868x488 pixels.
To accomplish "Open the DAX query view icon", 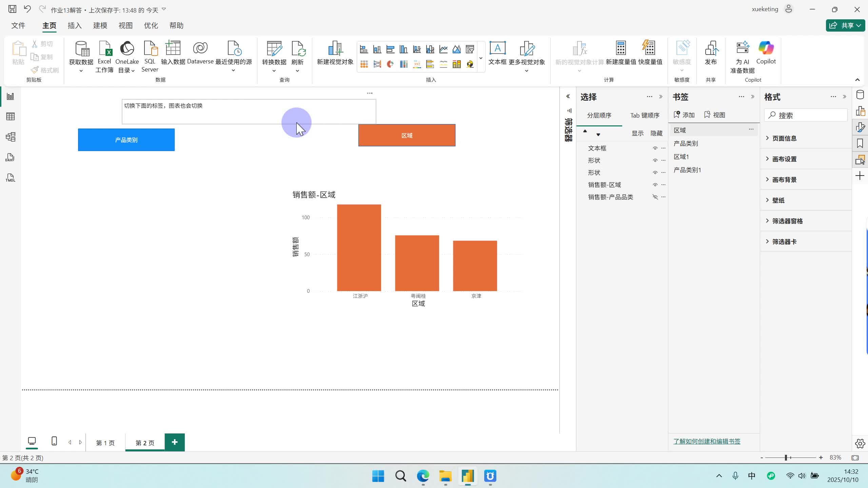I will pos(10,157).
